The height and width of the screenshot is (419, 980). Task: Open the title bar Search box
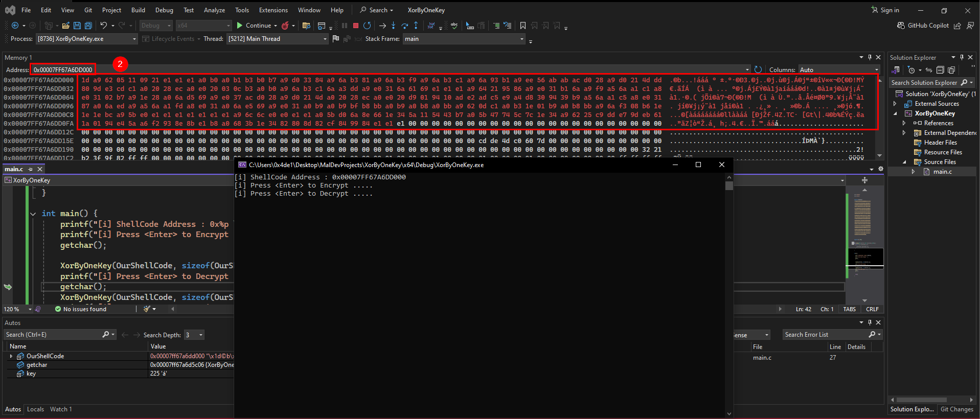(x=376, y=10)
